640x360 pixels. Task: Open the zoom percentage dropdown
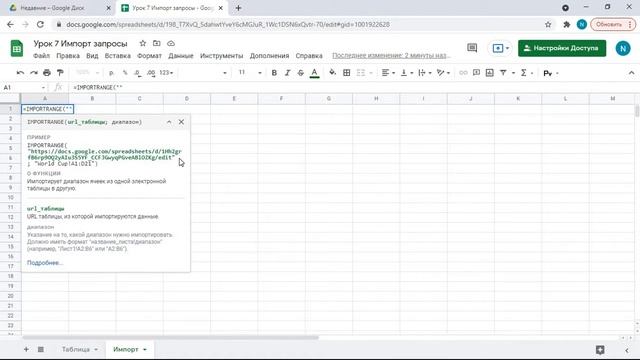coord(87,73)
